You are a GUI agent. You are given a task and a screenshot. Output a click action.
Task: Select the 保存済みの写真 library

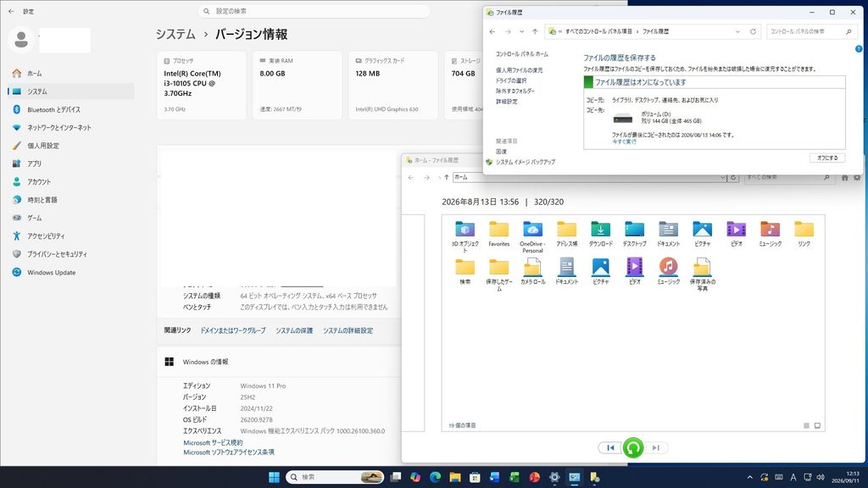pyautogui.click(x=702, y=274)
